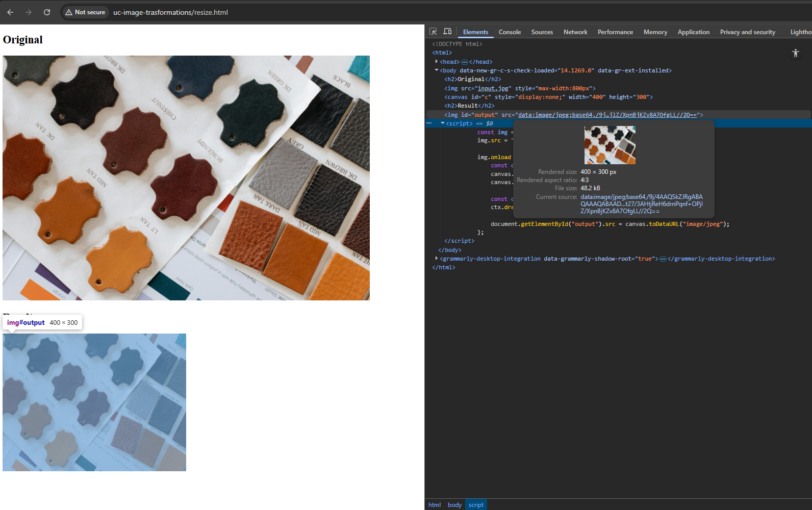Activate the inspect element picker icon
This screenshot has height=510, width=812.
[433, 32]
